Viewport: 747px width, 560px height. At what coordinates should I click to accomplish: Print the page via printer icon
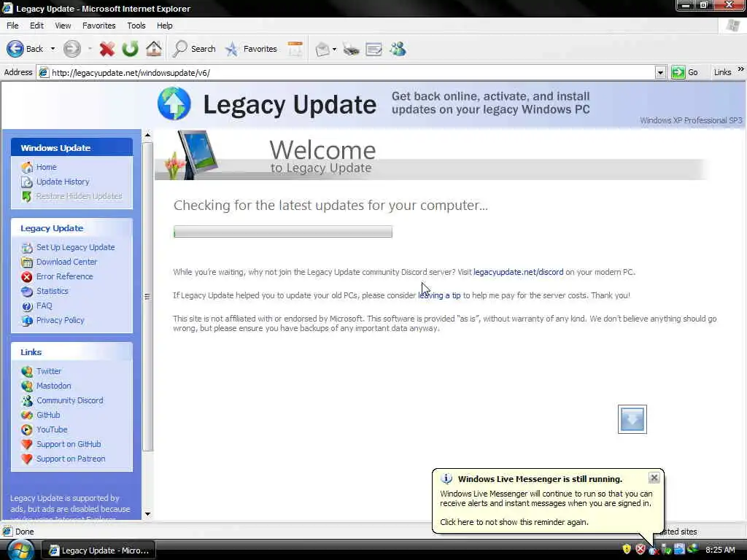point(351,49)
